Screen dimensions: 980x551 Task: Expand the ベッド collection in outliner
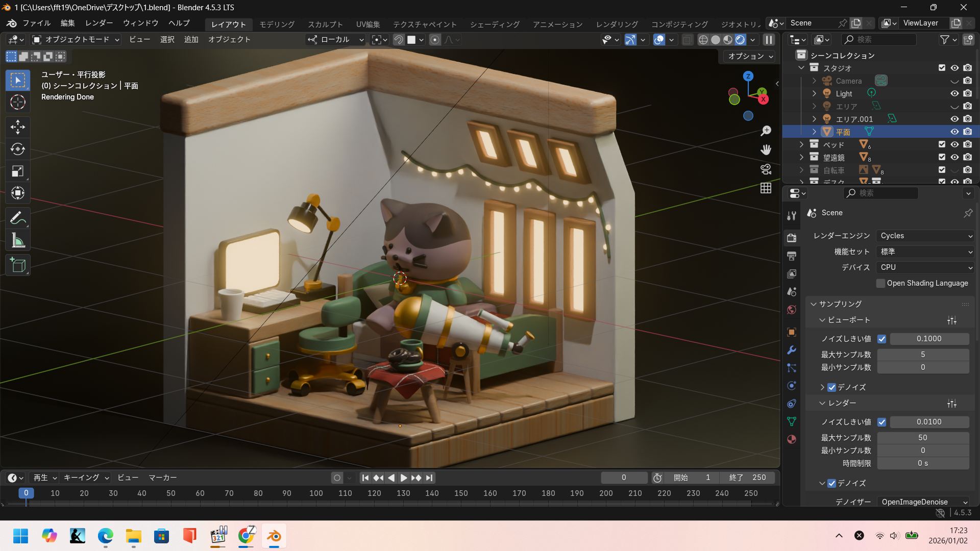(801, 144)
